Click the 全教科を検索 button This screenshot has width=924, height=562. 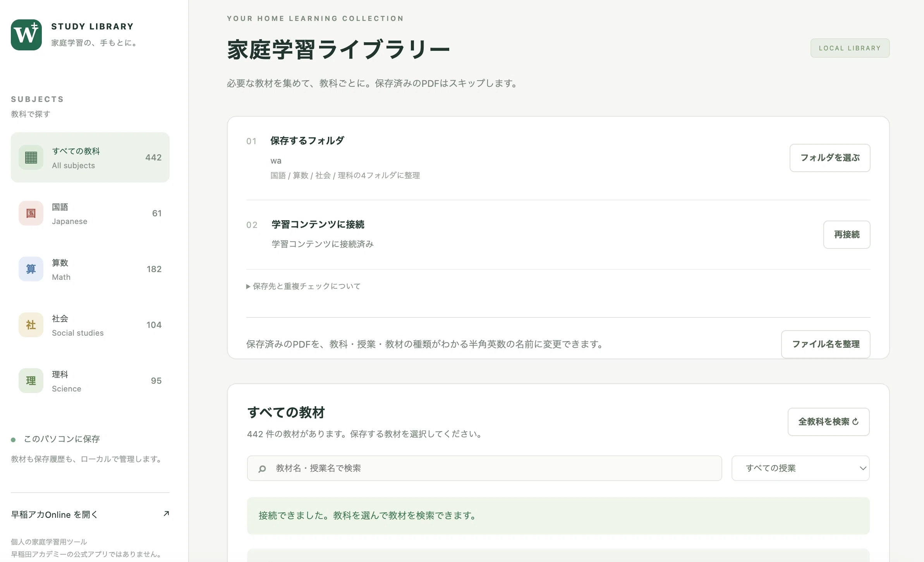tap(829, 422)
